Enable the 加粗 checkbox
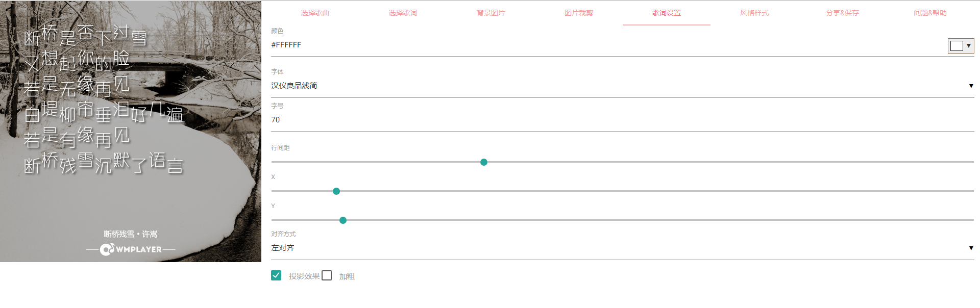Viewport: 980px width, 308px height. pyautogui.click(x=327, y=275)
